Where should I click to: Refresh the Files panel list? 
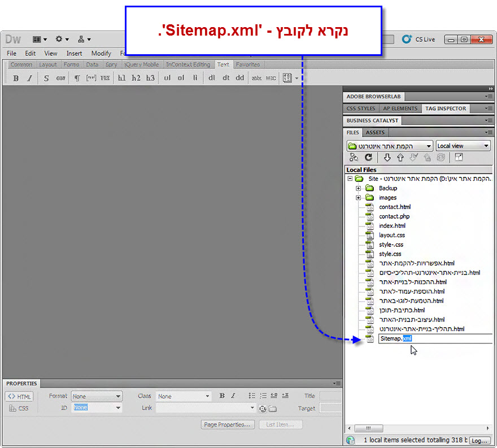[368, 157]
